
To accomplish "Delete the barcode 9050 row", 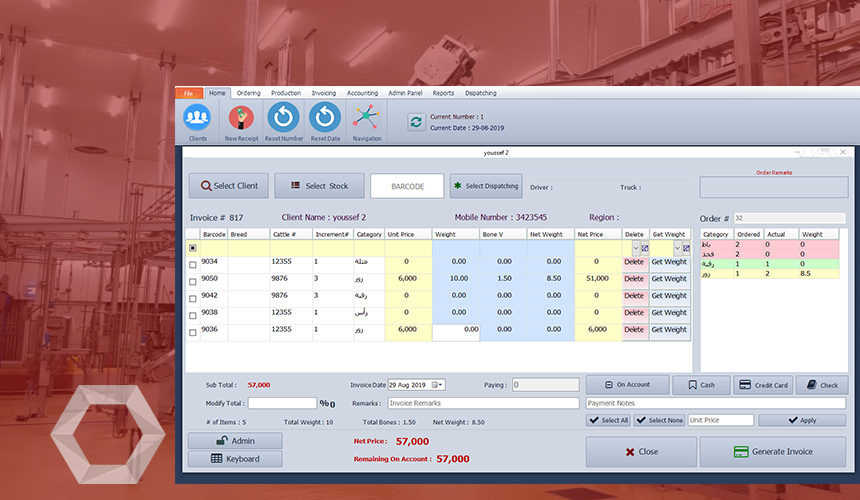I will 634,280.
